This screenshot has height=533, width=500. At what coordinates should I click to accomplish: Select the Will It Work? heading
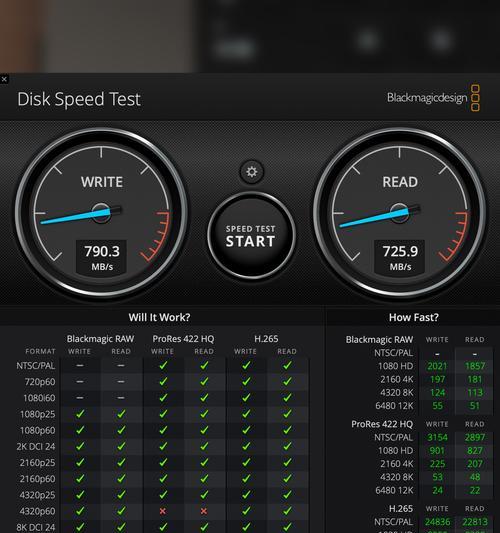159,317
